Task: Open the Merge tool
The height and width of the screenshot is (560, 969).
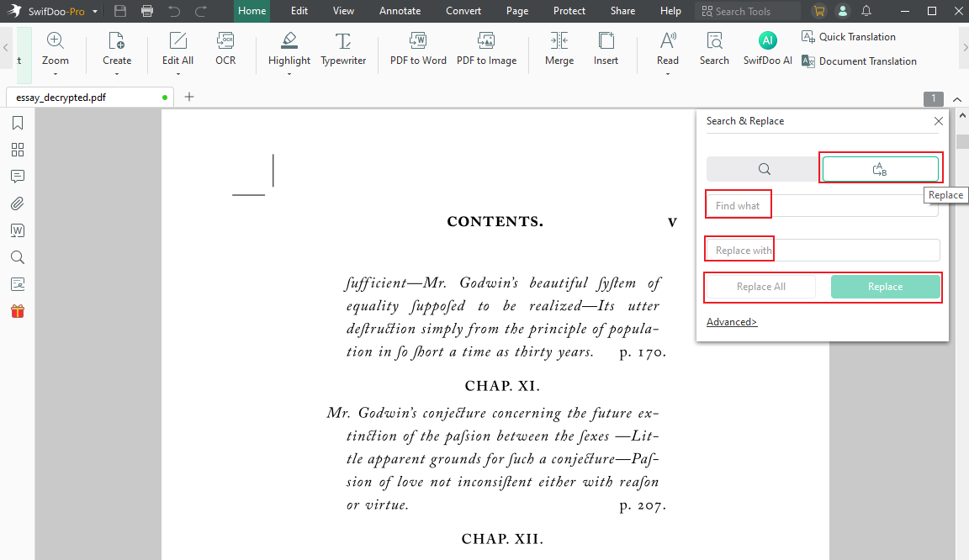Action: (x=559, y=49)
